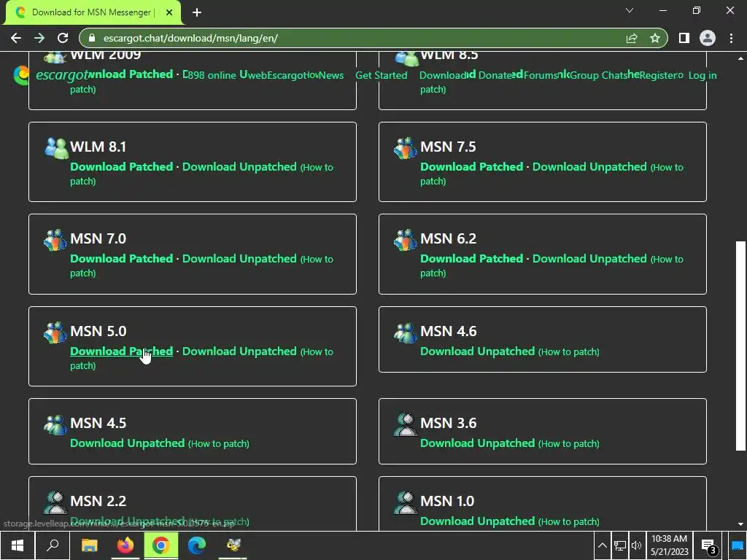747x560 pixels.
Task: Click Download Unpatched for MSN 7.5
Action: pos(589,167)
